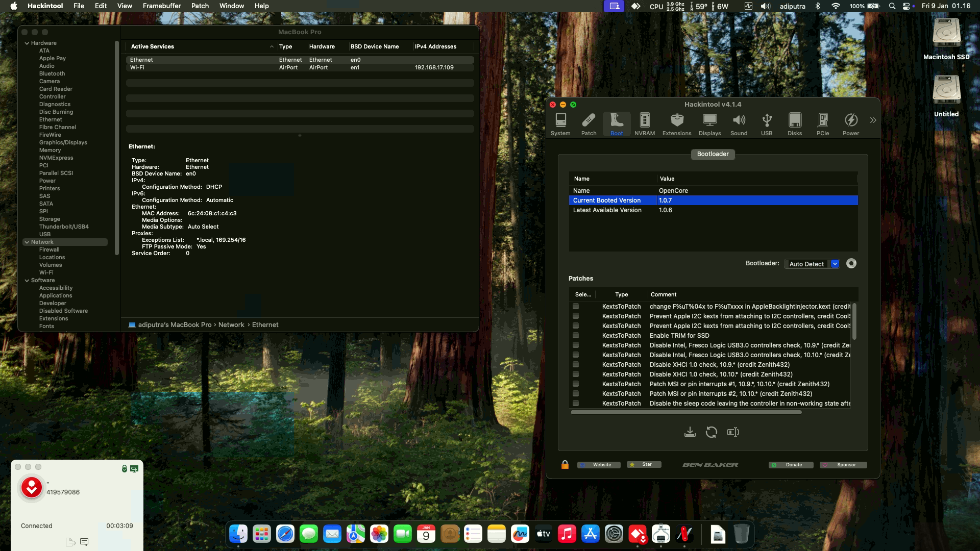The width and height of the screenshot is (980, 551).
Task: Click the refresh icon below patches
Action: 711,432
